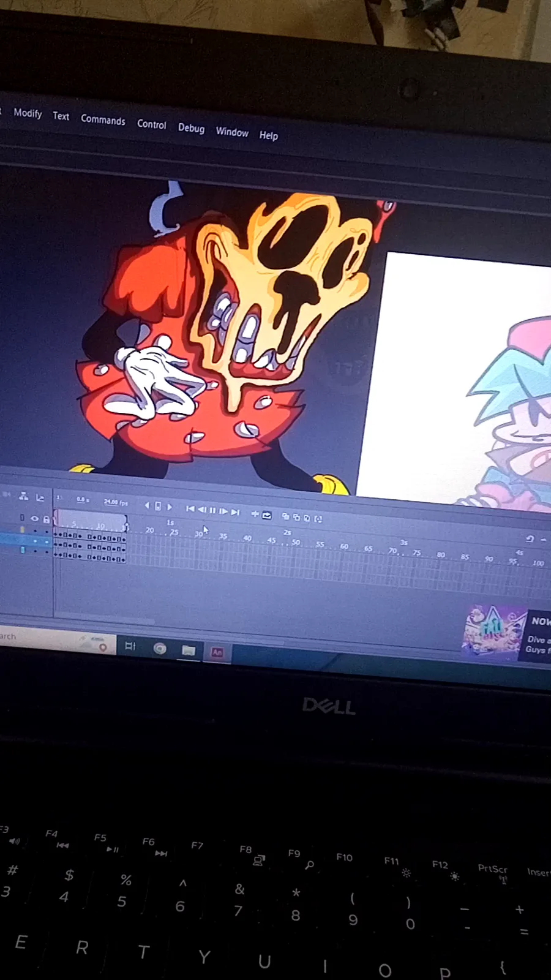Screen dimensions: 551x980
Task: Click frame 20 on the timeline ruler
Action: (150, 530)
